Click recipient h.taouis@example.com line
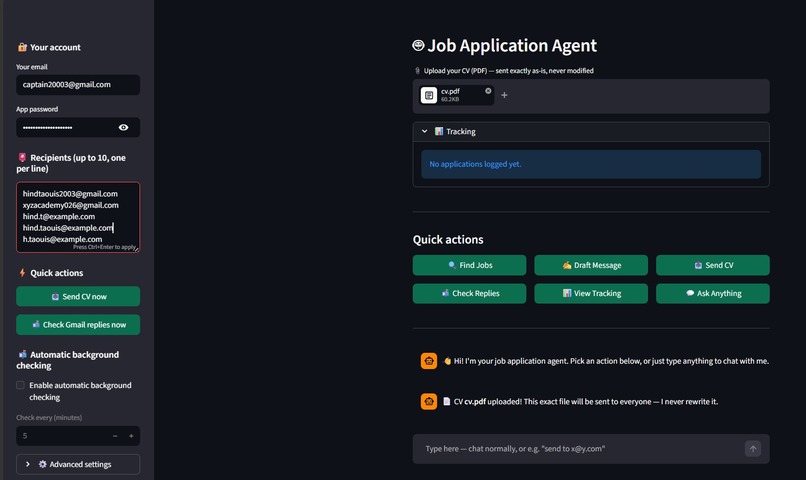Viewport: 806px width, 480px height. coord(62,239)
